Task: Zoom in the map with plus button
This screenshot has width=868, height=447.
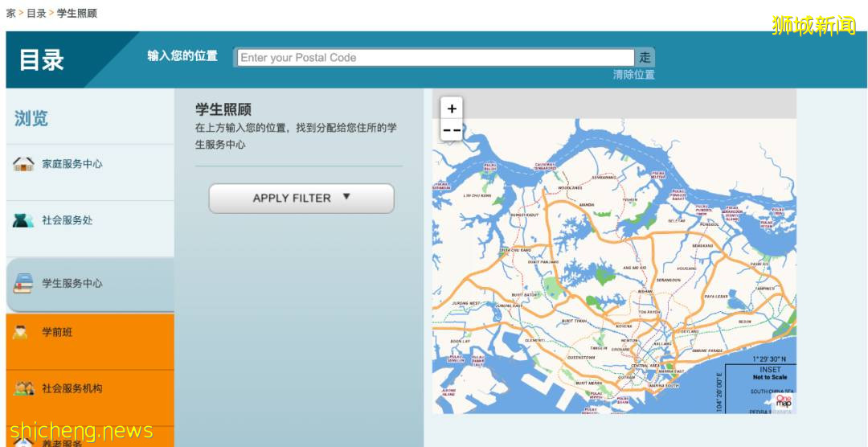Action: tap(452, 109)
